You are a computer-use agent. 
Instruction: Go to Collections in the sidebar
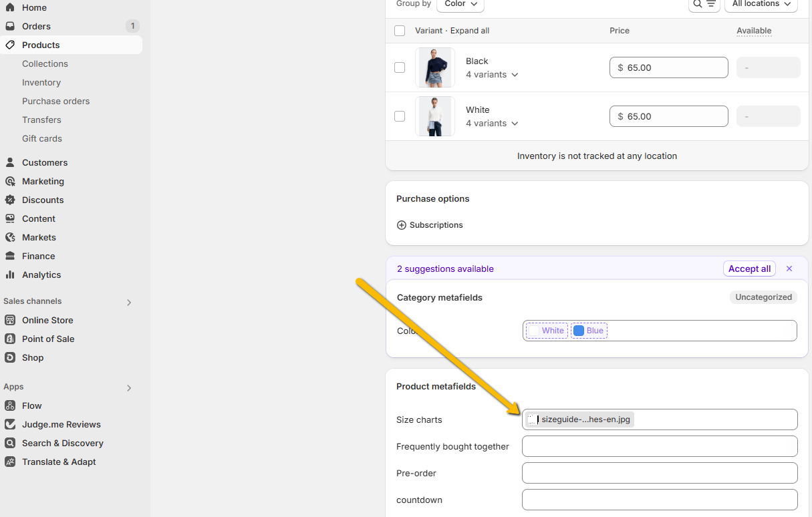pyautogui.click(x=45, y=63)
